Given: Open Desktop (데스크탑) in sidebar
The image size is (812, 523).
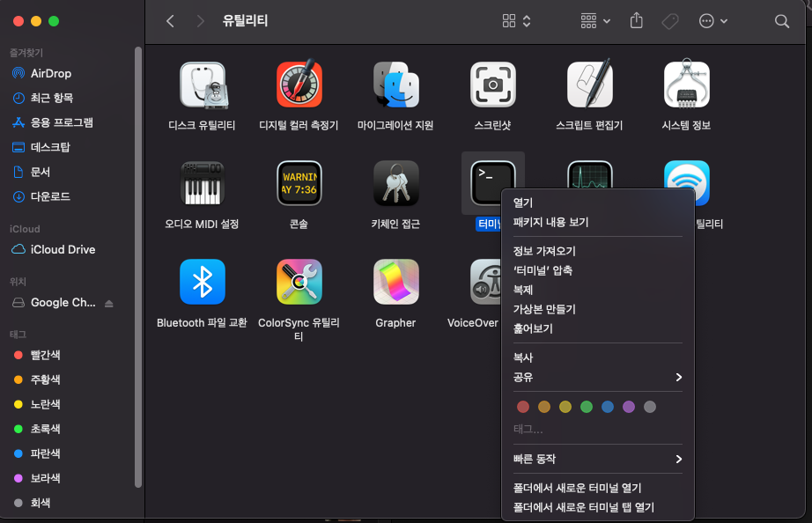Looking at the screenshot, I should [41, 147].
